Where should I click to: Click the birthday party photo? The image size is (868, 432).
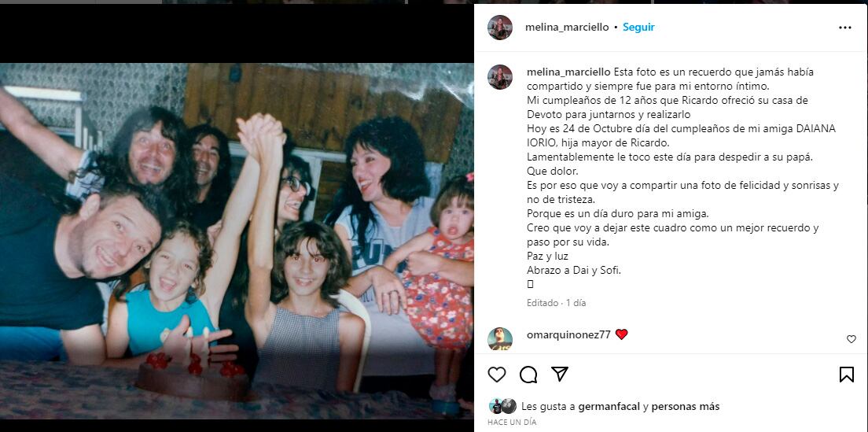(x=237, y=241)
